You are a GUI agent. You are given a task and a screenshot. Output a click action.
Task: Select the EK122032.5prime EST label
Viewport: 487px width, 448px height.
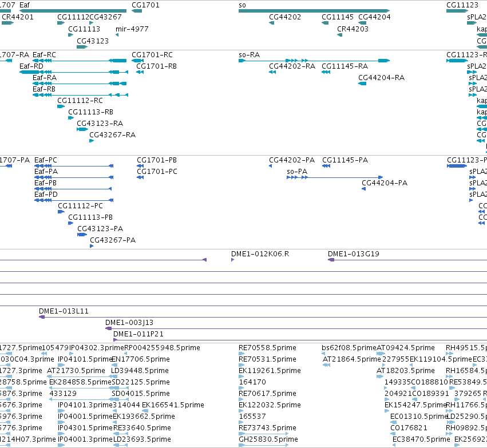click(x=270, y=406)
